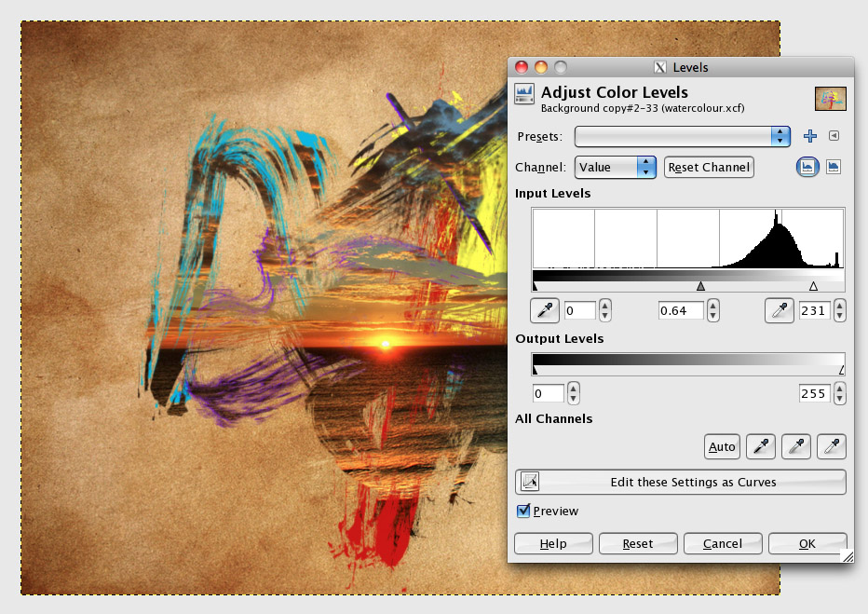This screenshot has height=614, width=868.
Task: Click the output low field showing 0
Action: (x=548, y=393)
